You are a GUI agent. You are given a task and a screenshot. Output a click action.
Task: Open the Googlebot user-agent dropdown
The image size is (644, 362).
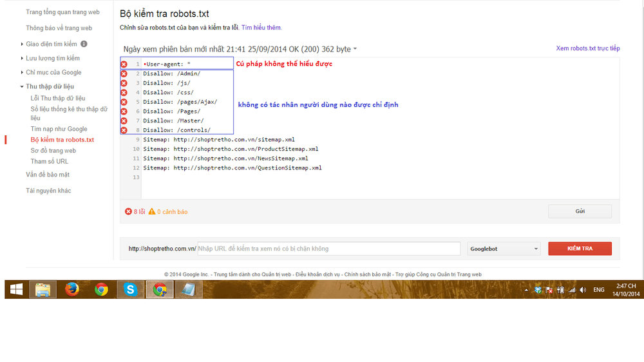pos(504,249)
